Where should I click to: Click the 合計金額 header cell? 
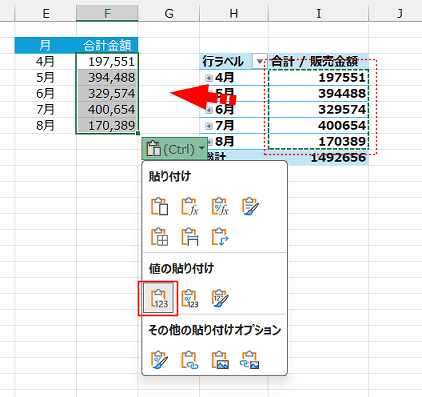(107, 45)
